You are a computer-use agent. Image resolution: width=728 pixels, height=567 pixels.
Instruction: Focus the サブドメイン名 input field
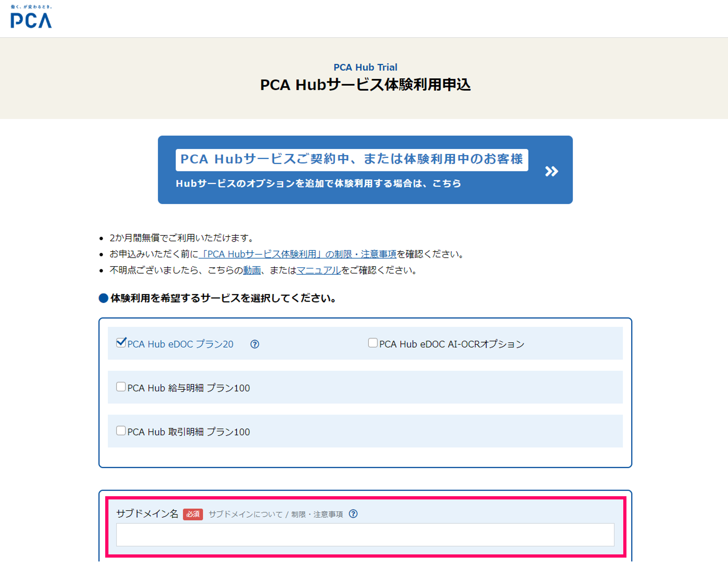pos(365,535)
